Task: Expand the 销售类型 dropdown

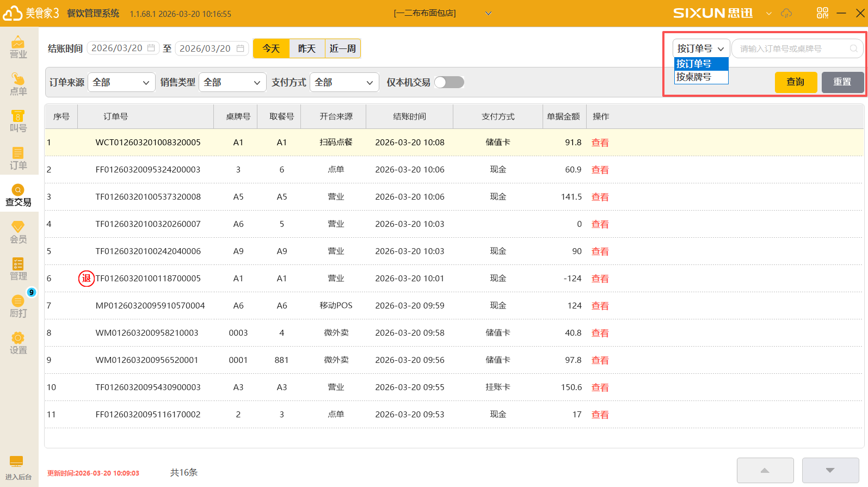Action: [x=232, y=82]
